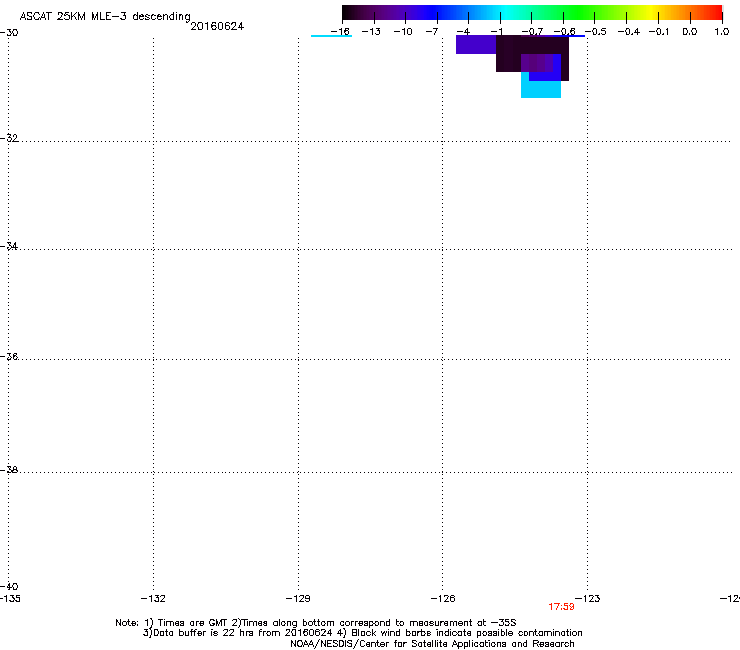The image size is (740, 650).
Task: Click the -135 longitude axis label
Action: (10, 599)
